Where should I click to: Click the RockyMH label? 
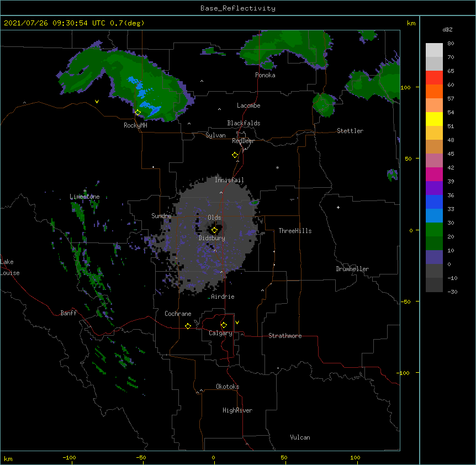135,125
